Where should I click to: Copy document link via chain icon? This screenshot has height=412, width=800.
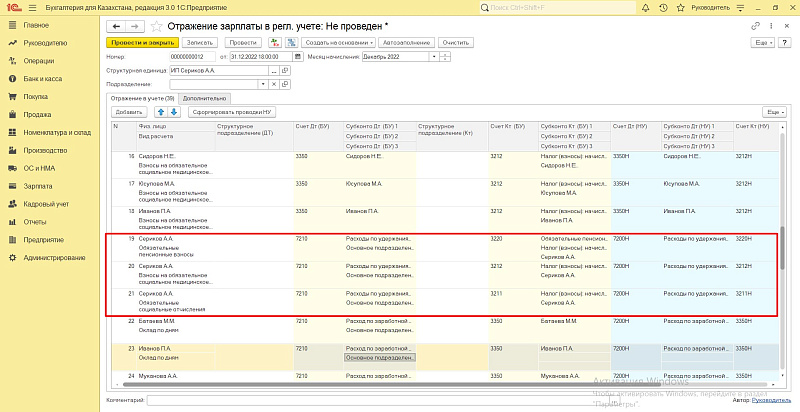point(753,24)
